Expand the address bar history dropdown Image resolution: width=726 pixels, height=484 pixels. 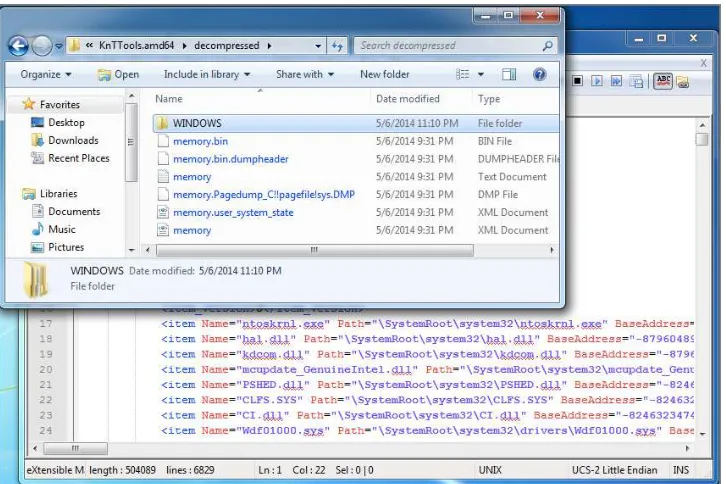pyautogui.click(x=318, y=46)
